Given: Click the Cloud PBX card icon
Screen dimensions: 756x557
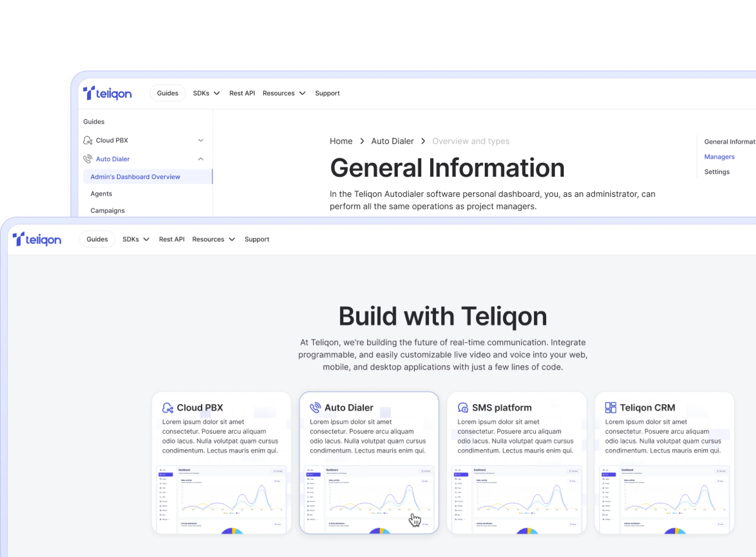Looking at the screenshot, I should 168,408.
